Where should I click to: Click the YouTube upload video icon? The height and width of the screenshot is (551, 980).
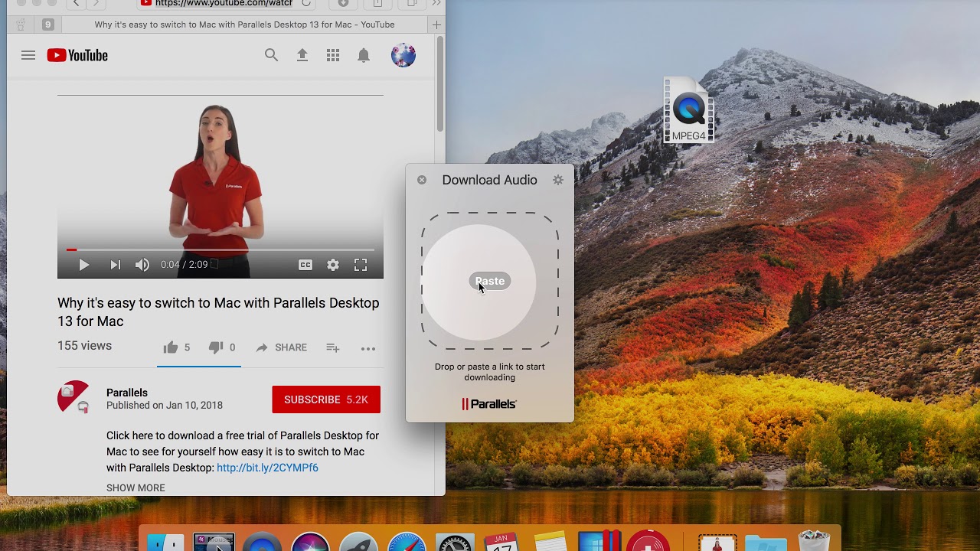tap(302, 55)
